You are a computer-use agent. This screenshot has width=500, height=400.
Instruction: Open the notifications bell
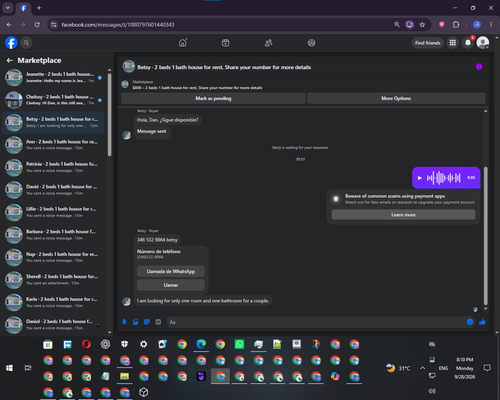468,43
